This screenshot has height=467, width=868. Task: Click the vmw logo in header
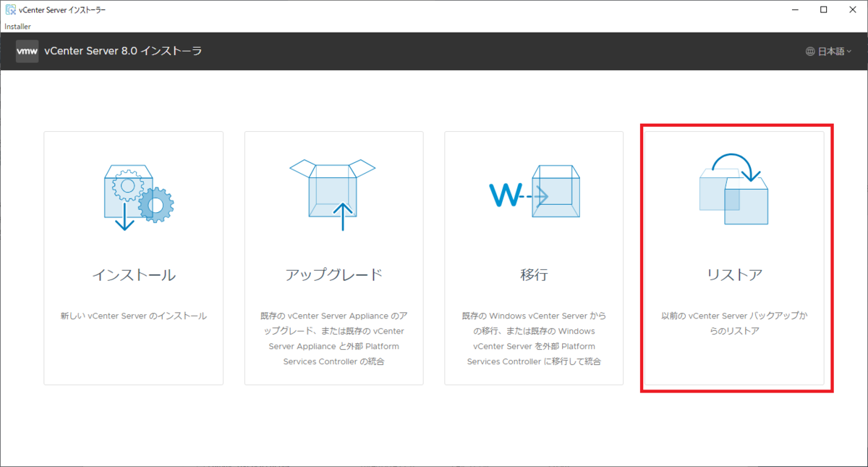27,51
